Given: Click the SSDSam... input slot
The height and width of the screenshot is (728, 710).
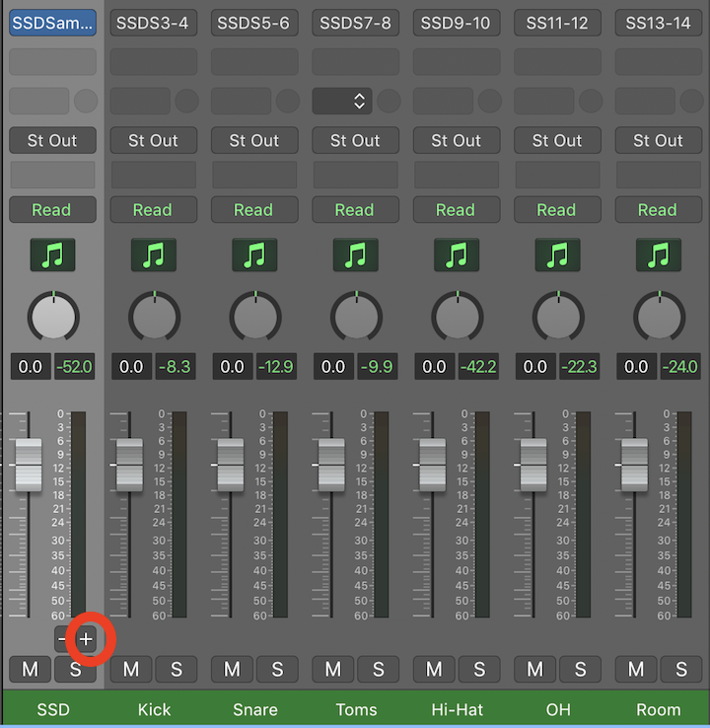Looking at the screenshot, I should (52, 23).
